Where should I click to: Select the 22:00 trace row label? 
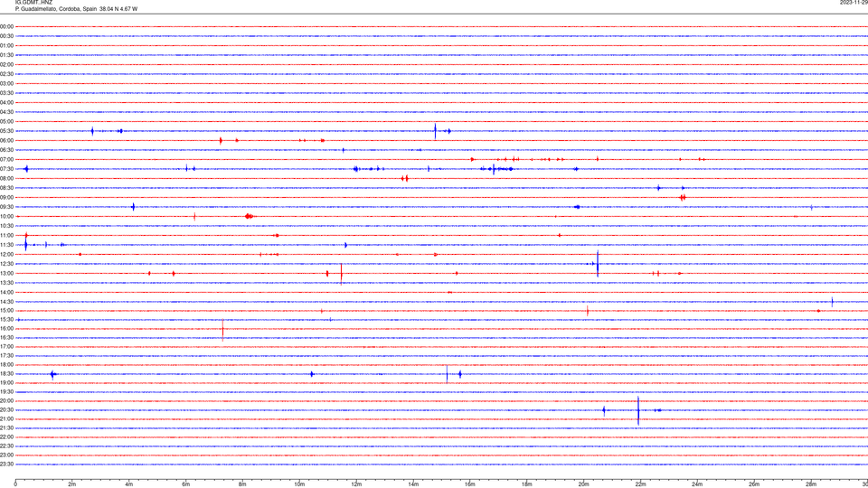click(x=6, y=437)
